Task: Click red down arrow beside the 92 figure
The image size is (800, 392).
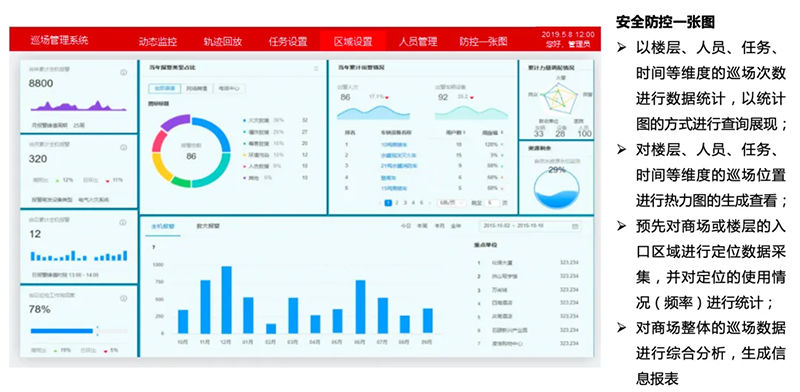Action: coord(473,97)
